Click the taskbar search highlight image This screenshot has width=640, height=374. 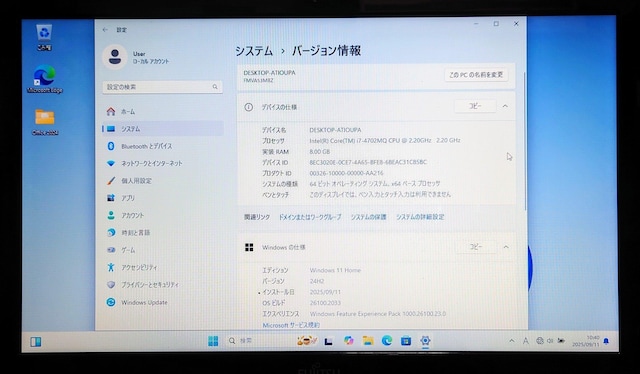click(307, 341)
